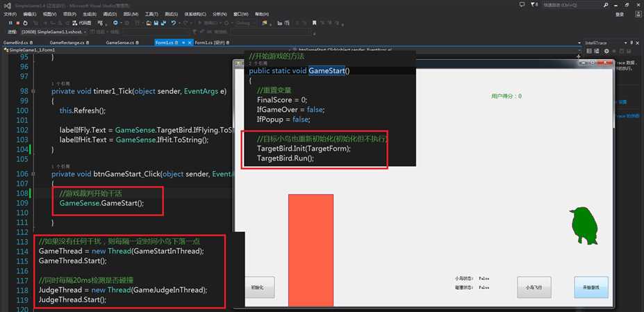Click the second IntelliTrace view icon
Image resolution: width=644 pixels, height=312 pixels.
[597, 51]
